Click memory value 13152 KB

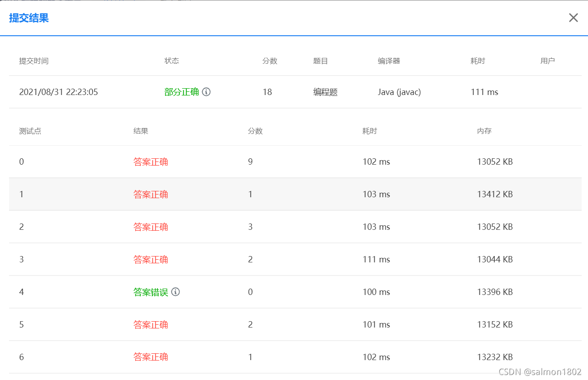coord(495,324)
